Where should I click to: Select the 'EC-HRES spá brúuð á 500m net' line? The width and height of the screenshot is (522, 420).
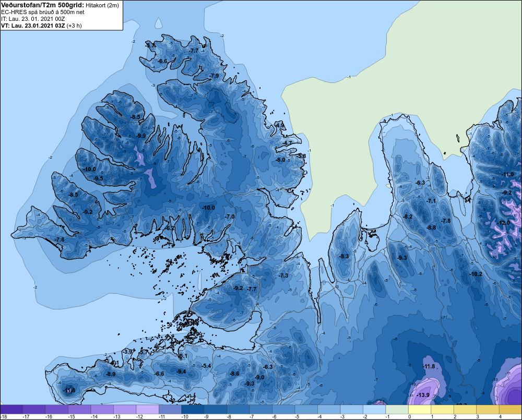click(43, 12)
